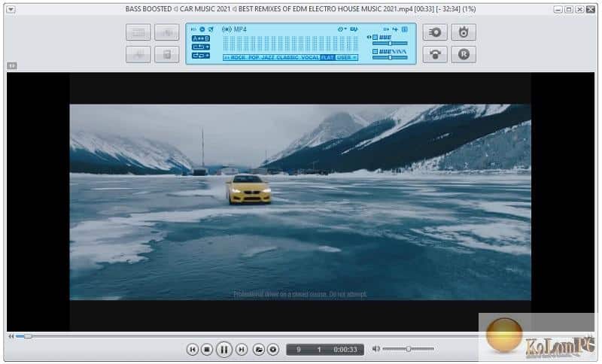The width and height of the screenshot is (602, 364).
Task: Click the round icon in display top-left row
Action: coord(202,29)
